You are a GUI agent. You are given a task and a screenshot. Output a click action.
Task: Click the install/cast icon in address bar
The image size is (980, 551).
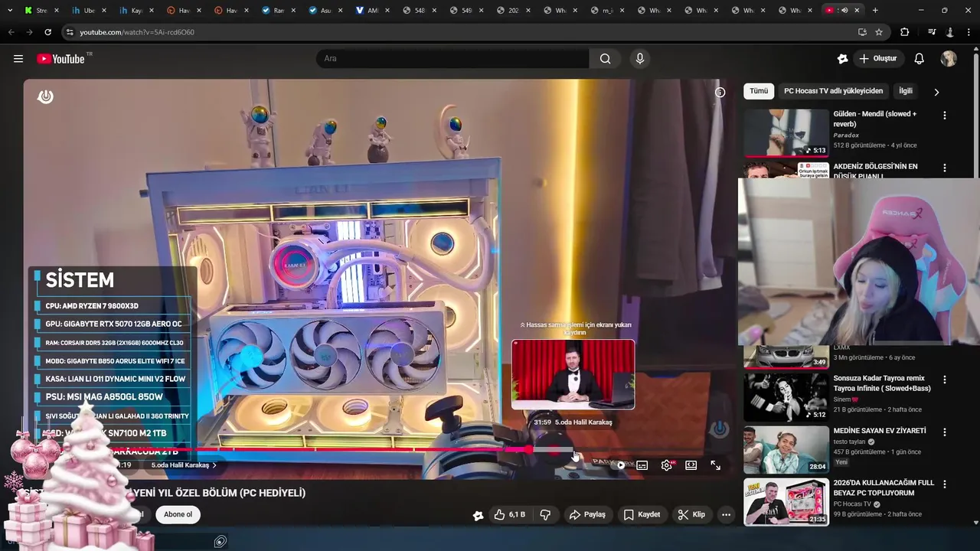pos(862,32)
